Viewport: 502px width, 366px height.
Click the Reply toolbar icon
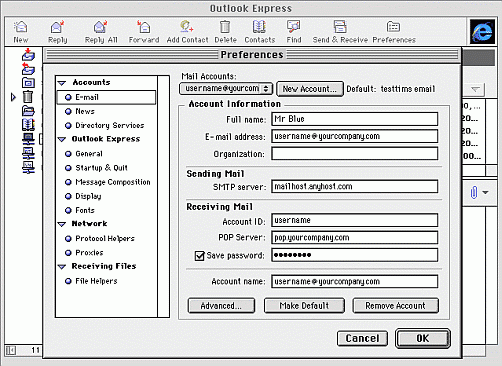tap(57, 27)
